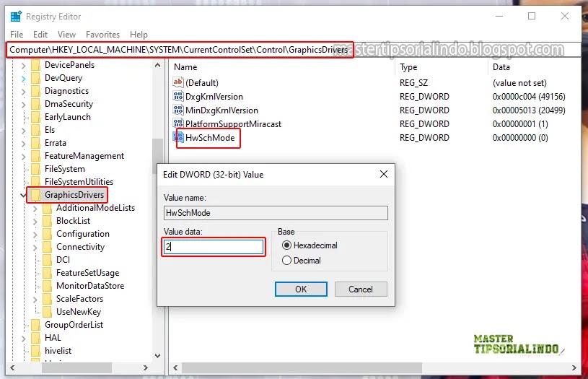This screenshot has width=588, height=379.
Task: Click the EarlyLaunch folder icon
Action: (35, 117)
